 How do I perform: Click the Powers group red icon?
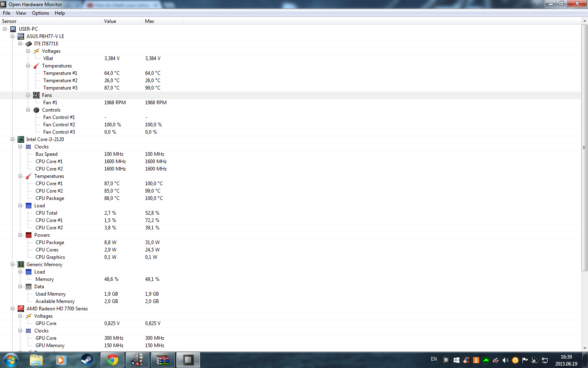point(29,235)
